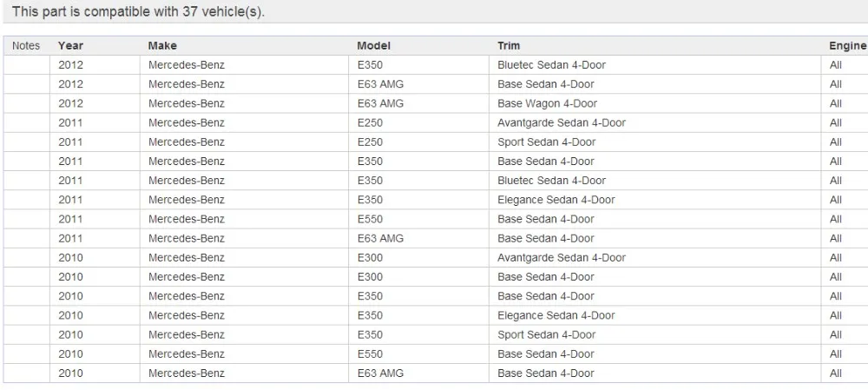Click the Model column header
Viewport: 868px width, 390px height.
point(373,46)
